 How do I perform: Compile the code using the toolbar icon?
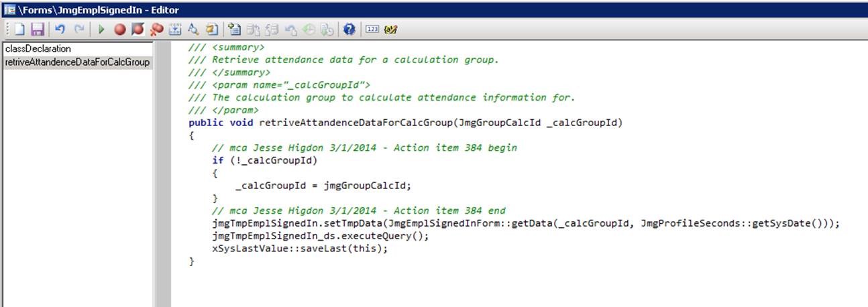[175, 29]
